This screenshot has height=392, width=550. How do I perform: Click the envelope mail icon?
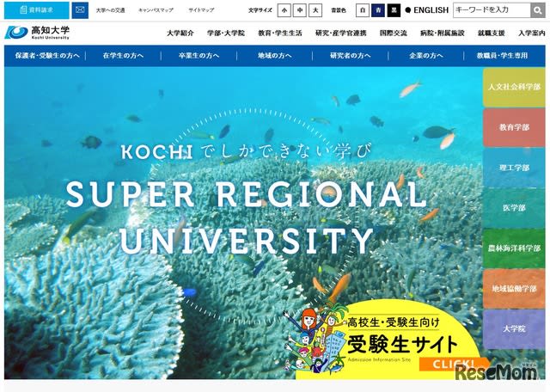point(80,10)
